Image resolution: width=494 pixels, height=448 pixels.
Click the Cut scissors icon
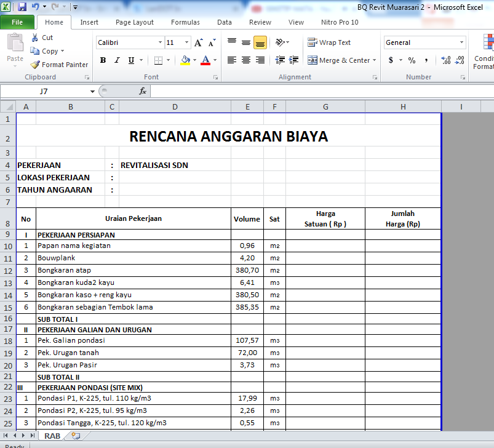coord(35,38)
